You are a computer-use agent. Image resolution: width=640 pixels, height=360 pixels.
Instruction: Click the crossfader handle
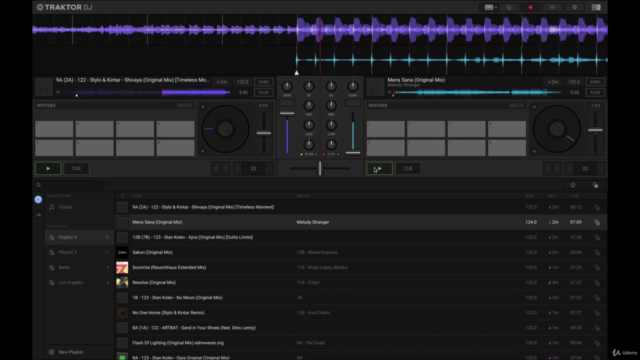pos(320,169)
